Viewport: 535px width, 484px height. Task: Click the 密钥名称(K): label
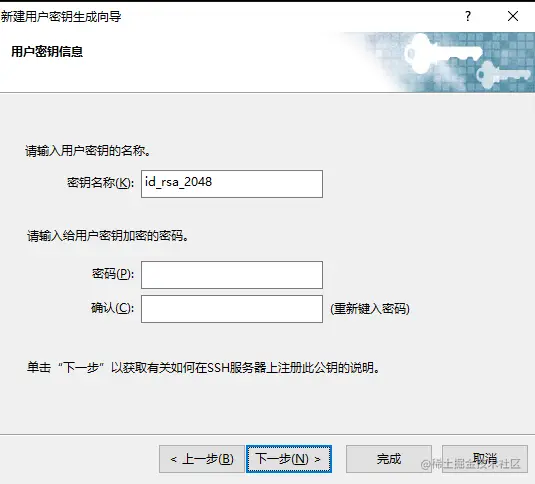[100, 183]
